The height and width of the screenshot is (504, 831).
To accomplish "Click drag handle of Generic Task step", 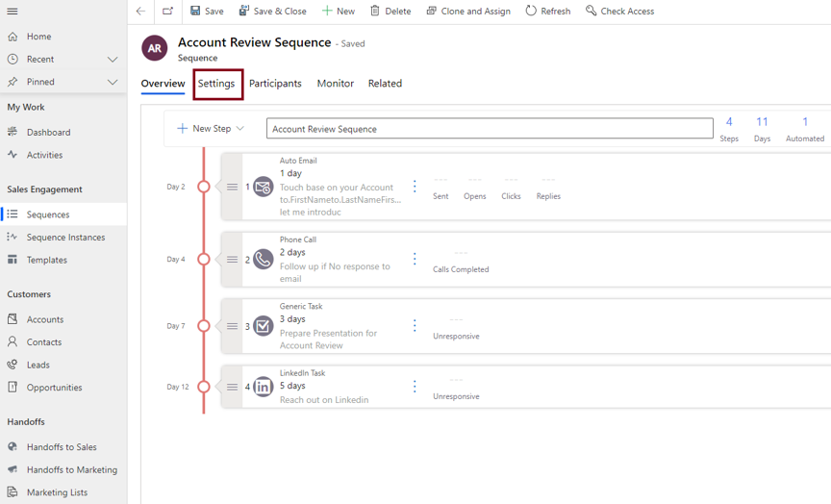I will tap(232, 326).
